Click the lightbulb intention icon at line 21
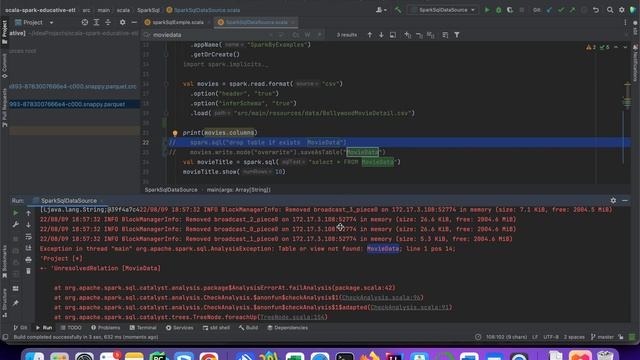The image size is (640, 360). (175, 133)
